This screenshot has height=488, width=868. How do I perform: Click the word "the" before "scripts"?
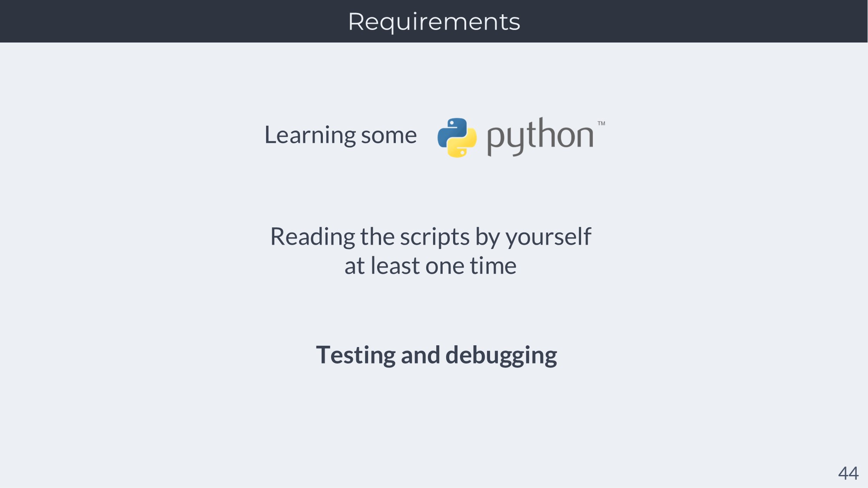(377, 237)
